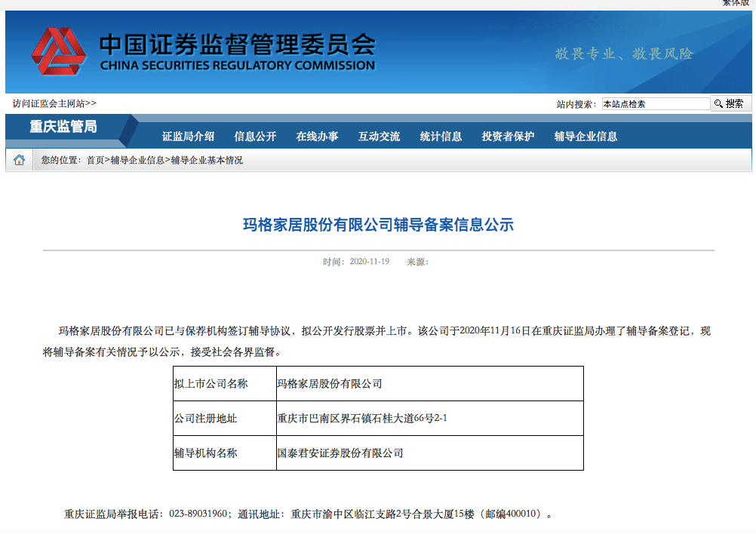The image size is (756, 534).
Task: Click the 玛格家居 article title heading
Action: pyautogui.click(x=377, y=225)
